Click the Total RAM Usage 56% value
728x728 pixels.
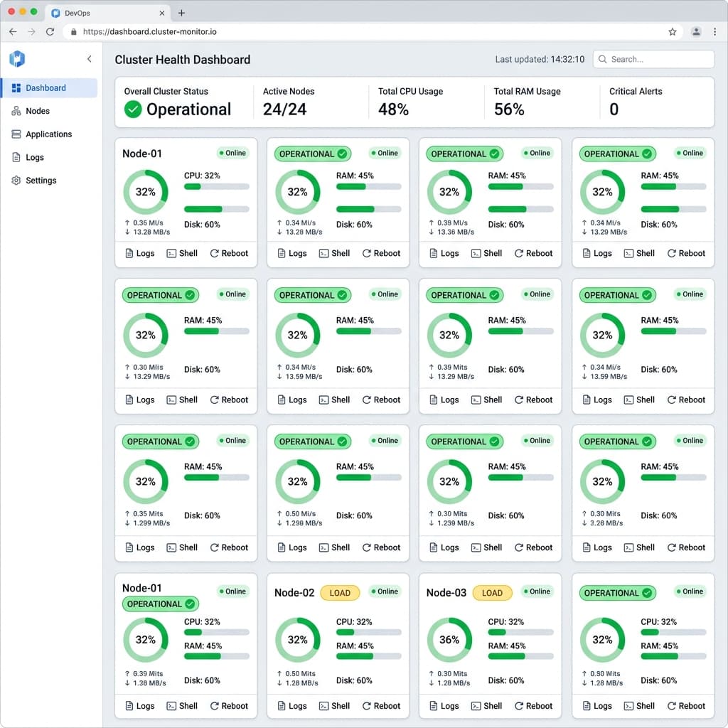coord(509,109)
